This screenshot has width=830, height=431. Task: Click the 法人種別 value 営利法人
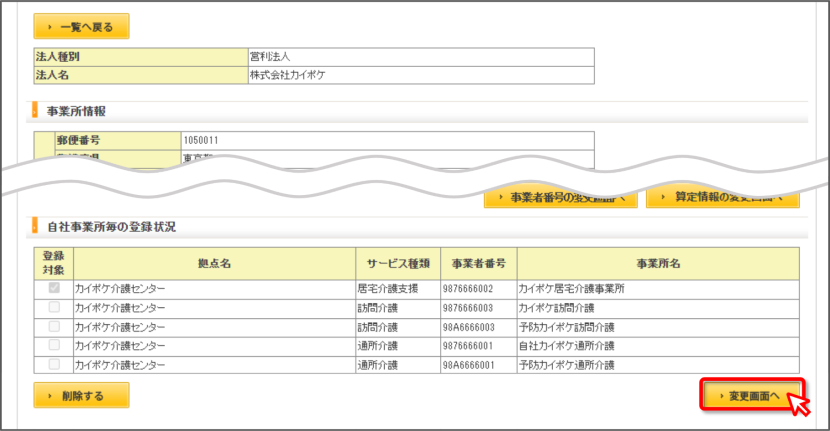pyautogui.click(x=270, y=57)
